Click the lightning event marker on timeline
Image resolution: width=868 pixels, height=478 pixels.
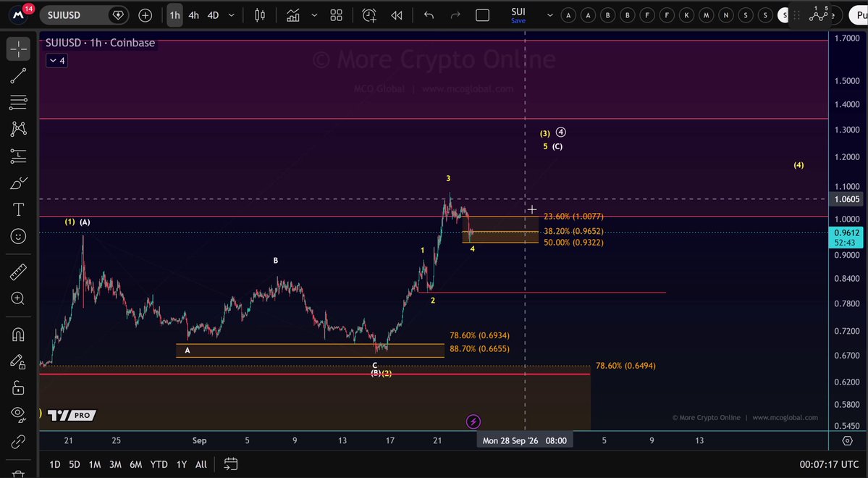click(473, 422)
